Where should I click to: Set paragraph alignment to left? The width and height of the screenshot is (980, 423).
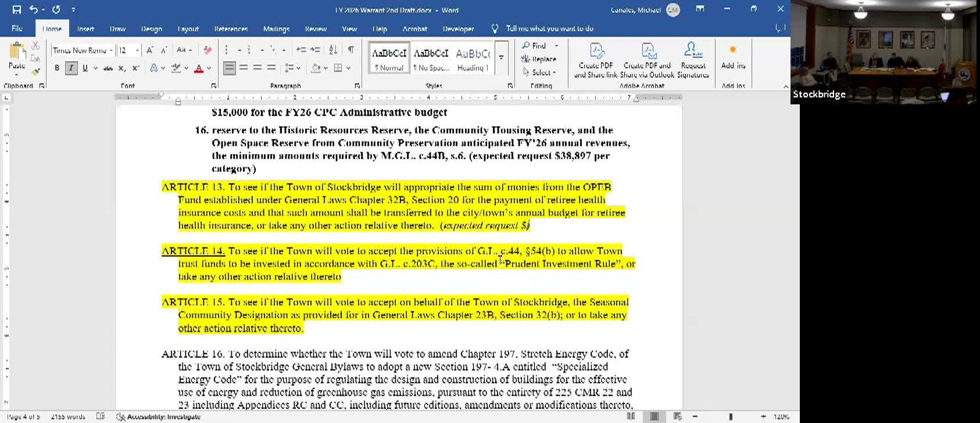230,68
